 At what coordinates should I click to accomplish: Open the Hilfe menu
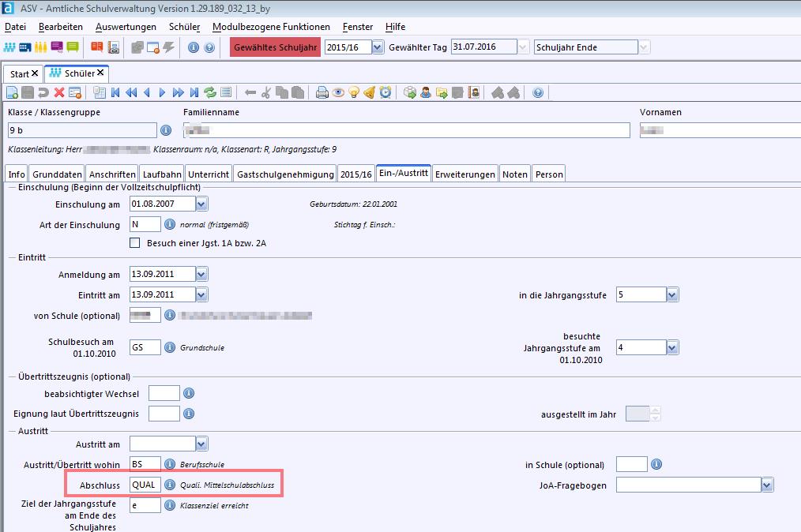[x=396, y=27]
